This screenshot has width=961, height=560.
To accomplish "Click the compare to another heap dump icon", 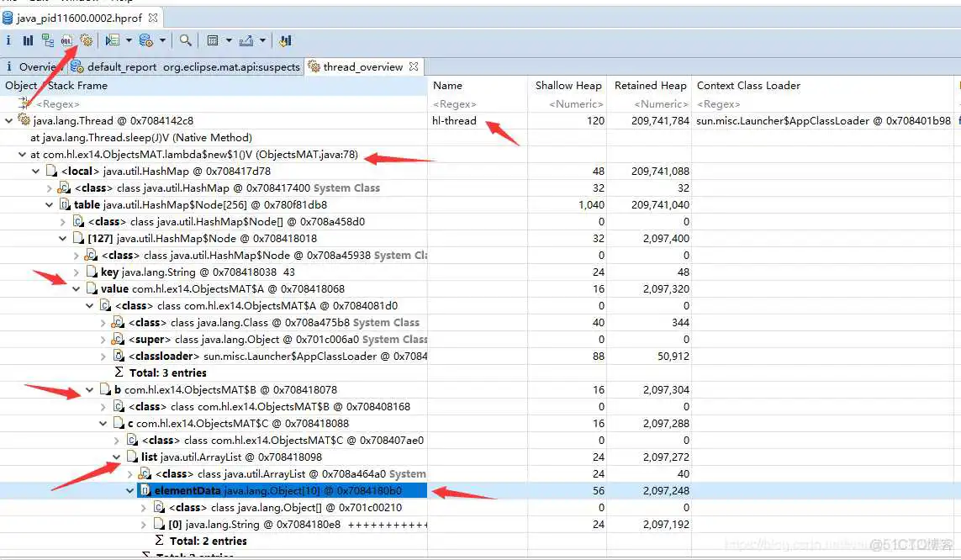I will click(x=285, y=40).
